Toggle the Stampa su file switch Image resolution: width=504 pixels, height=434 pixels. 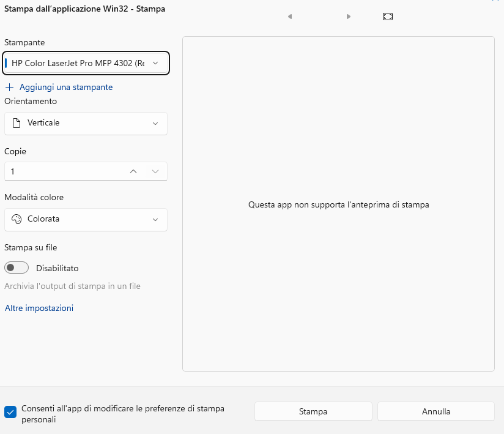tap(17, 268)
